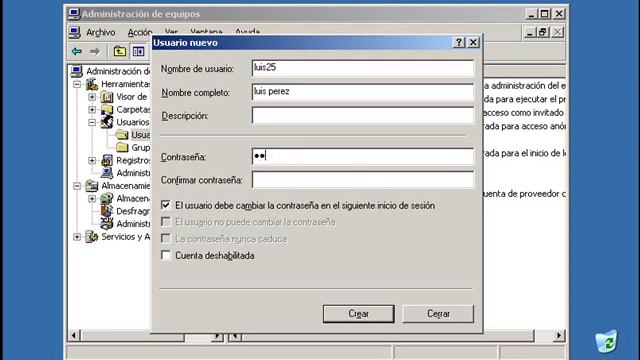Check the Cuenta deshabilitada checkbox
Screen dimensions: 640x360
(x=166, y=255)
